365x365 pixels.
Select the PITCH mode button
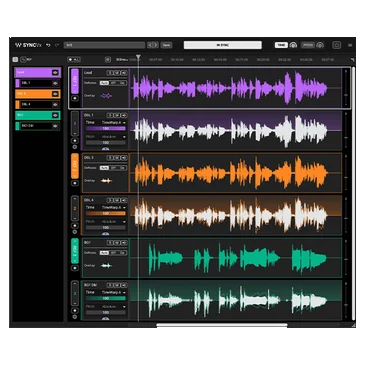[308, 45]
